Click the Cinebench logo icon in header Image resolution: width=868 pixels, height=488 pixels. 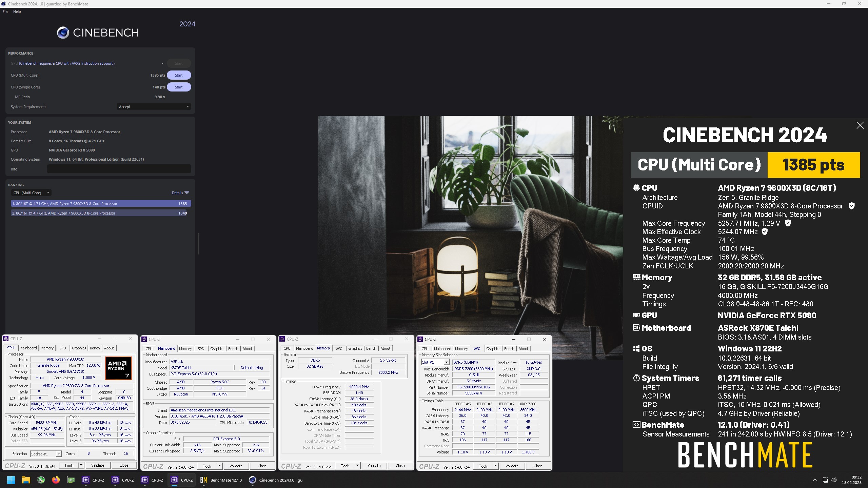click(63, 33)
